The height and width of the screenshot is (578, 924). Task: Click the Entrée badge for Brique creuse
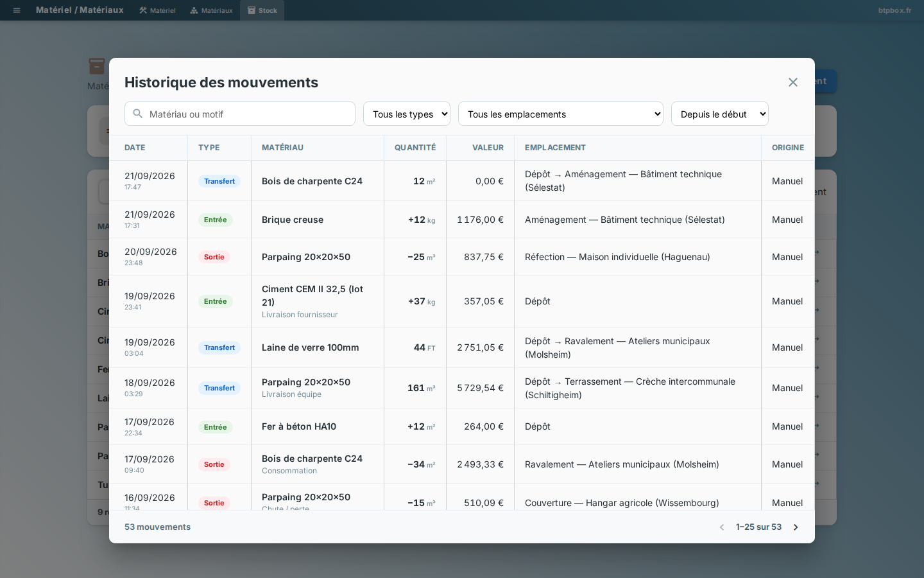(216, 220)
